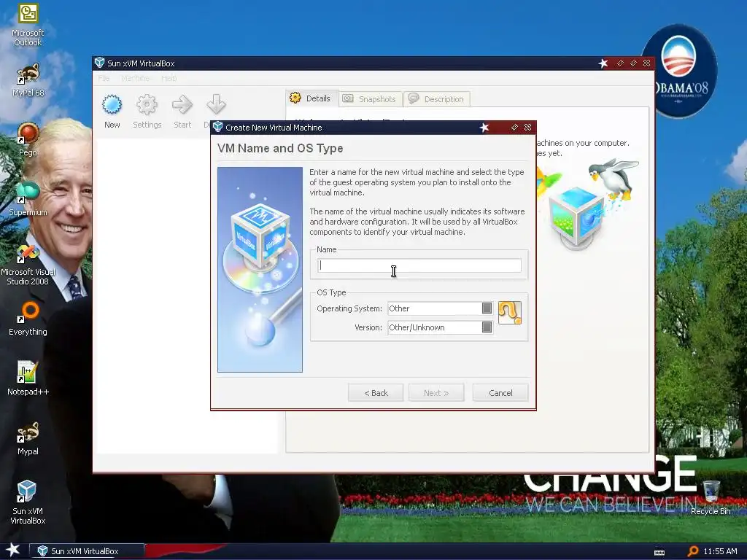Click the taskbar clock showing 11:55 AM
The width and height of the screenshot is (747, 560).
tap(720, 551)
